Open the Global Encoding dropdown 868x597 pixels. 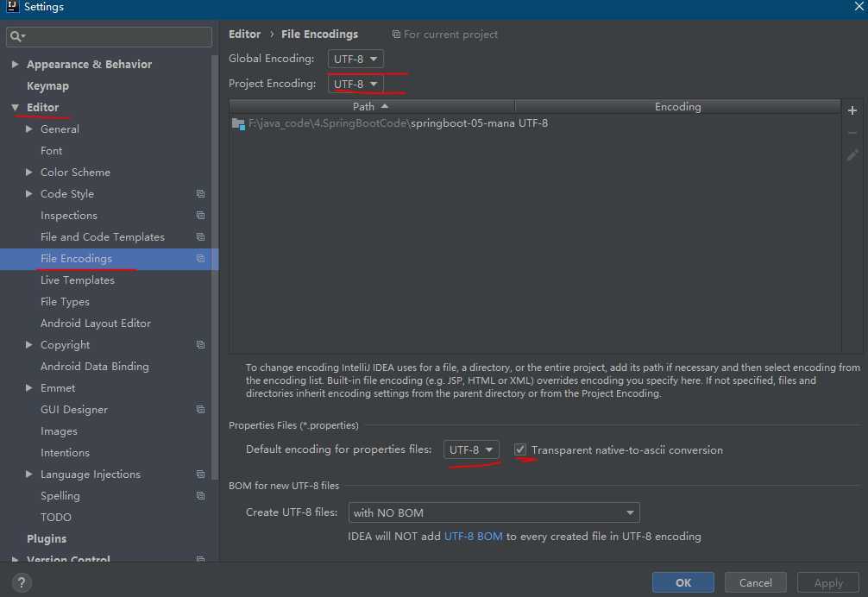click(x=355, y=59)
